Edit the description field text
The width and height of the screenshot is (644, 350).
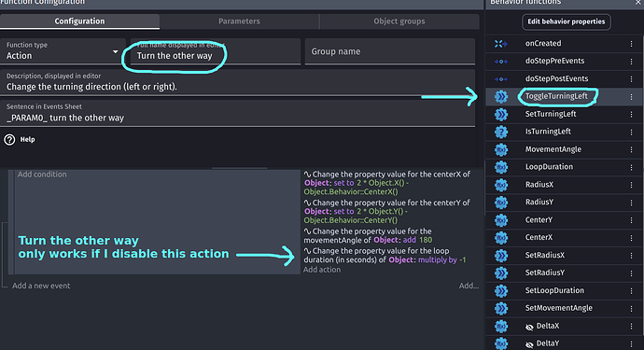point(238,82)
